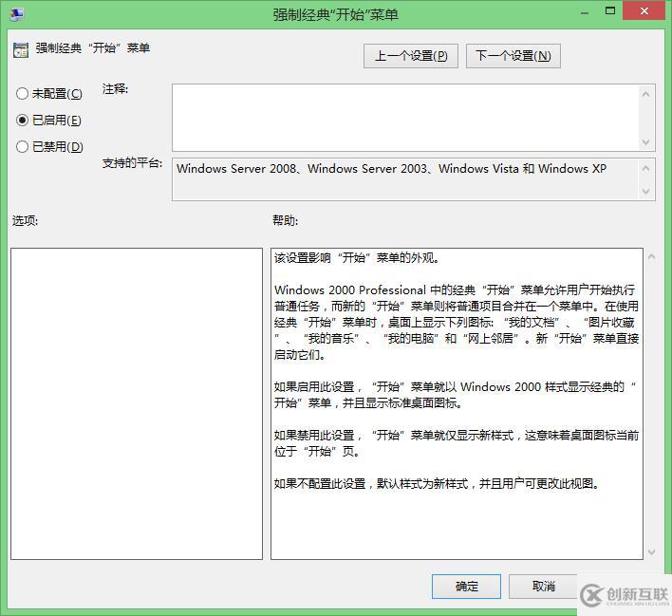Click the down arrow of comment box scrollbar
This screenshot has height=616, width=672.
pos(646,141)
